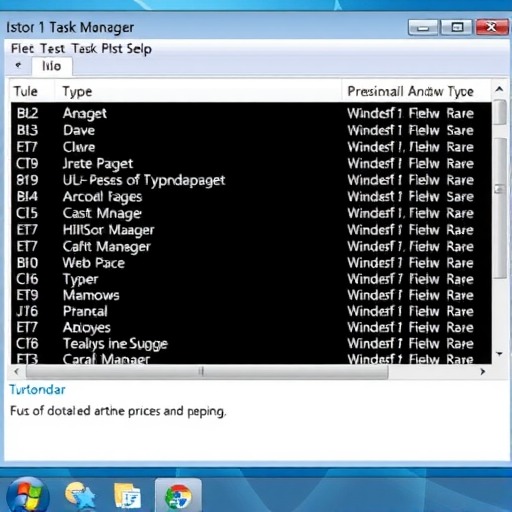Viewport: 512px width, 512px height.
Task: Select the Web Pace row
Action: 251,263
